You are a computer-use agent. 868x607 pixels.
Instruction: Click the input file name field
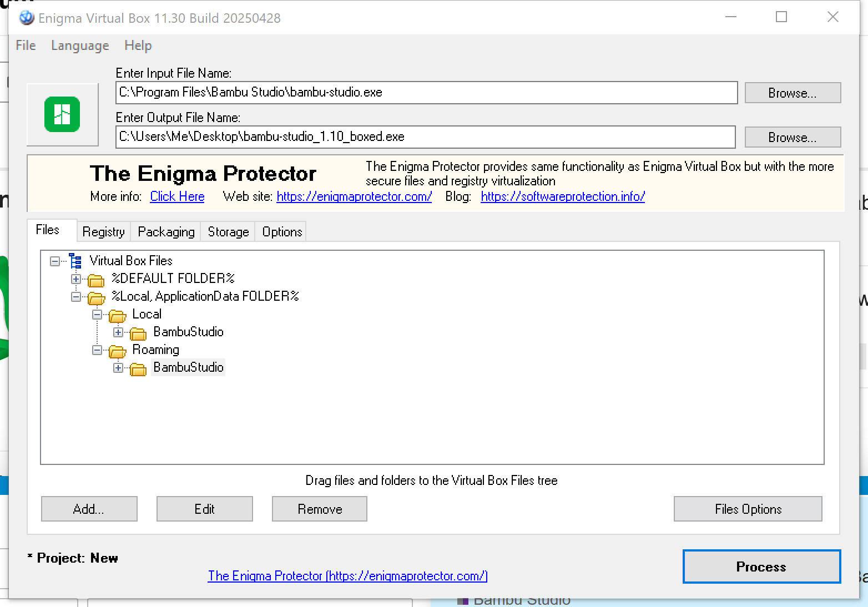[x=426, y=93]
